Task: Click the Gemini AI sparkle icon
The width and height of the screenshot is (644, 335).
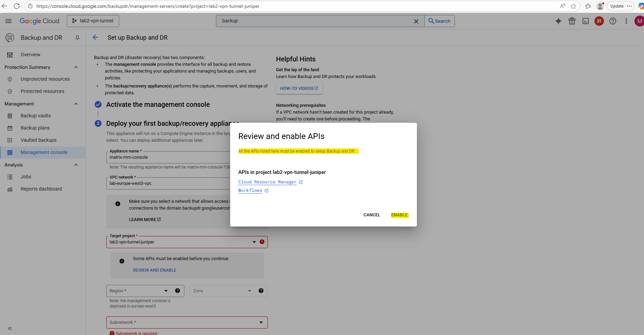Action: [x=558, y=21]
